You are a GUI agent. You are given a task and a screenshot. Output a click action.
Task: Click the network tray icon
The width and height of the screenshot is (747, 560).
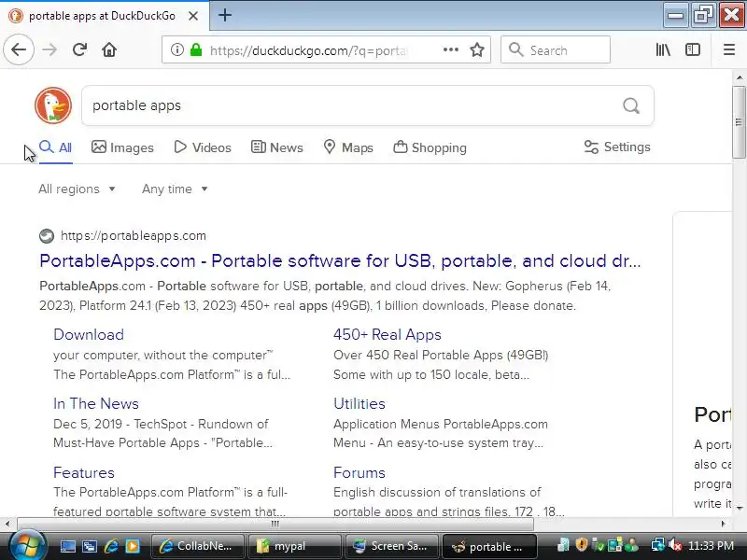click(x=658, y=545)
